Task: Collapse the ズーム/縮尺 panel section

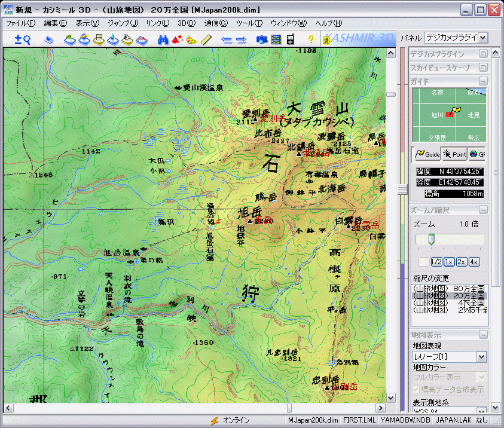Action: (x=483, y=210)
